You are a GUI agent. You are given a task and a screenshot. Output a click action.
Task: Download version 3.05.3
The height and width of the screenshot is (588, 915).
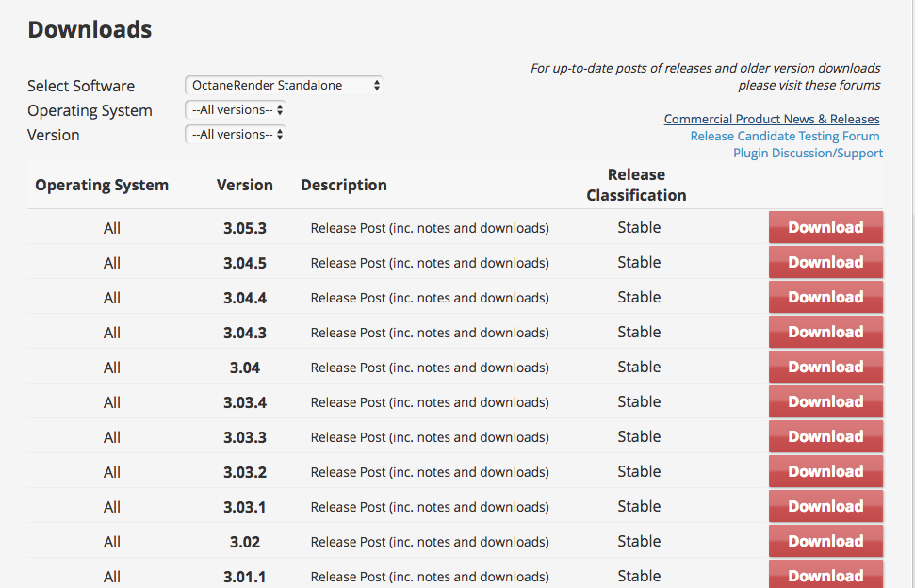[825, 228]
